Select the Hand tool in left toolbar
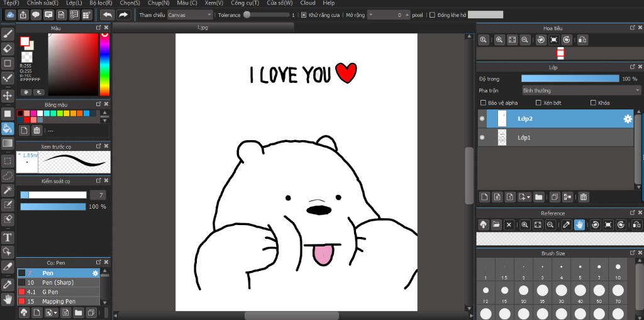Viewport: 644px width, 320px height. coord(8,299)
